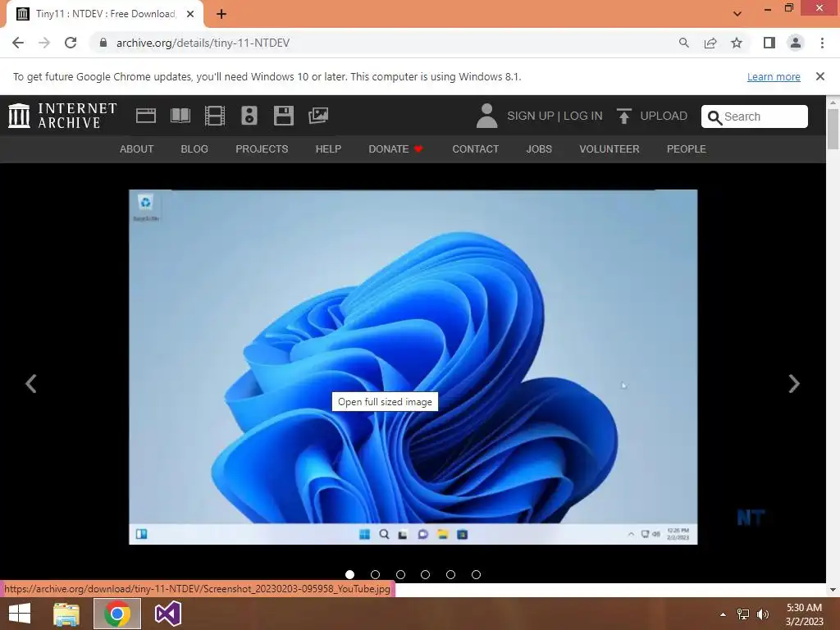Click volume icon in system tray
This screenshot has height=630, width=840.
click(x=763, y=614)
